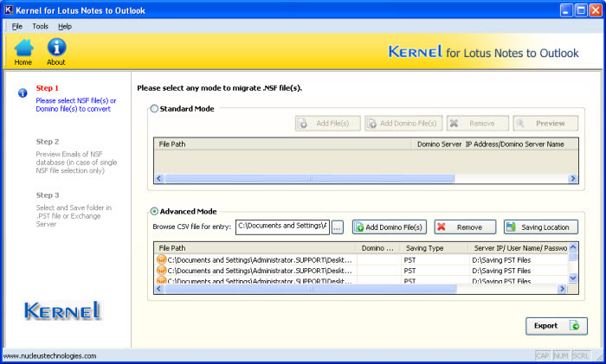Click the Step 1 info icon in sidebar
This screenshot has width=606, height=364.
(x=23, y=93)
